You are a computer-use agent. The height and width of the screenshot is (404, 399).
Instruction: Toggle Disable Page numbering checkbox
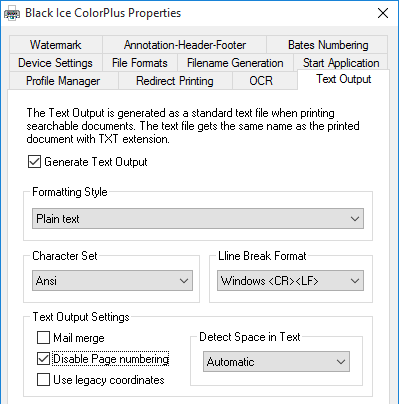click(x=43, y=359)
